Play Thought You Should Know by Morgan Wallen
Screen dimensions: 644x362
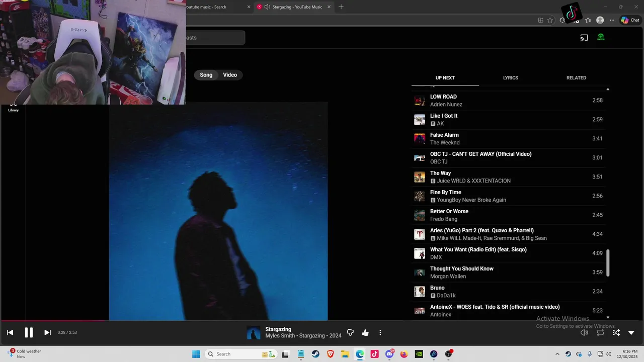tap(508, 273)
